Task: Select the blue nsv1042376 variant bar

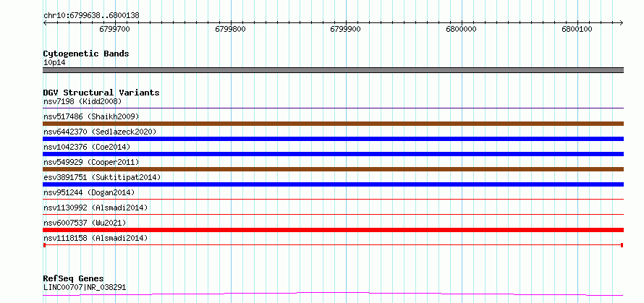Action: [x=333, y=154]
